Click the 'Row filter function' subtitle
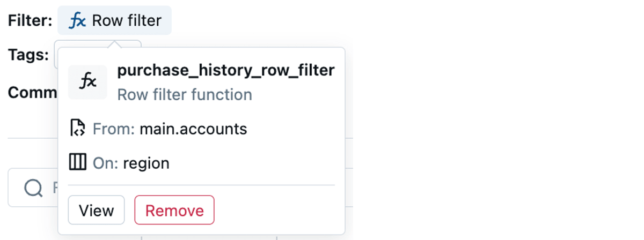This screenshot has width=644, height=240. point(185,95)
